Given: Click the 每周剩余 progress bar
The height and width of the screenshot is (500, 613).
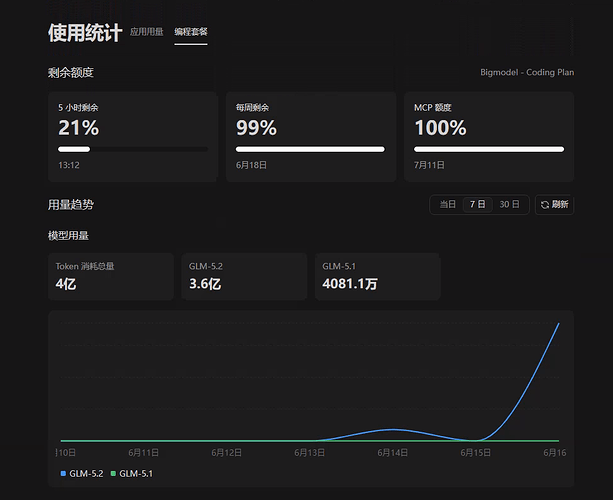Looking at the screenshot, I should click(310, 149).
